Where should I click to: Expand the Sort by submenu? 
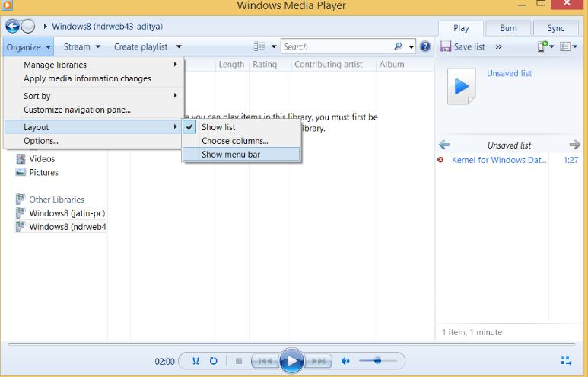[x=94, y=96]
